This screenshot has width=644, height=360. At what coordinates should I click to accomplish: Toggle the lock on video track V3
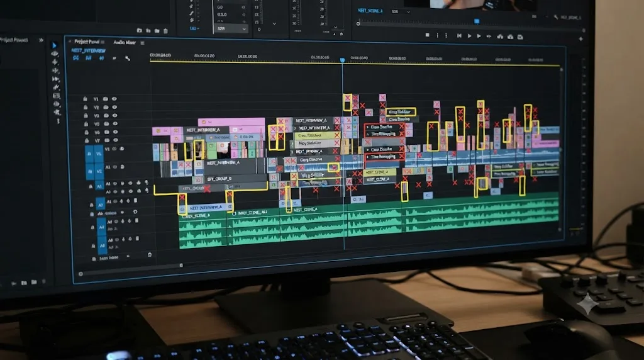(x=86, y=115)
